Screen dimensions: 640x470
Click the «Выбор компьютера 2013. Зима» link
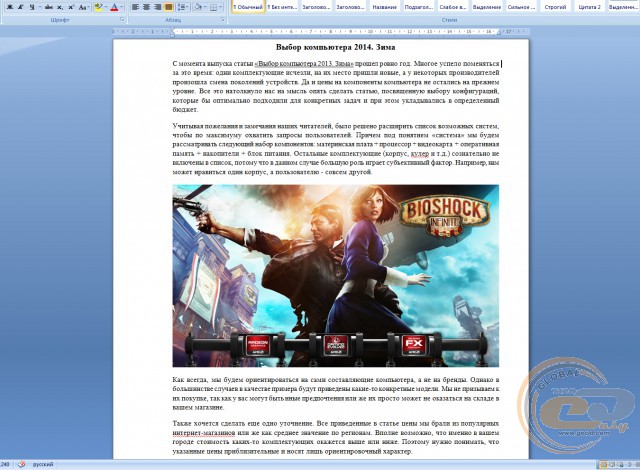[304, 64]
